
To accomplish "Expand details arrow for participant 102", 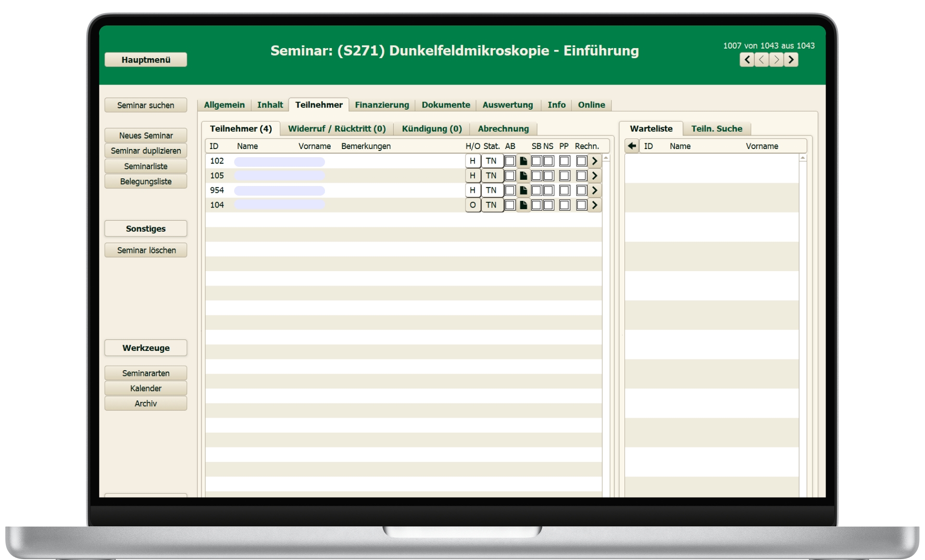I will [595, 161].
